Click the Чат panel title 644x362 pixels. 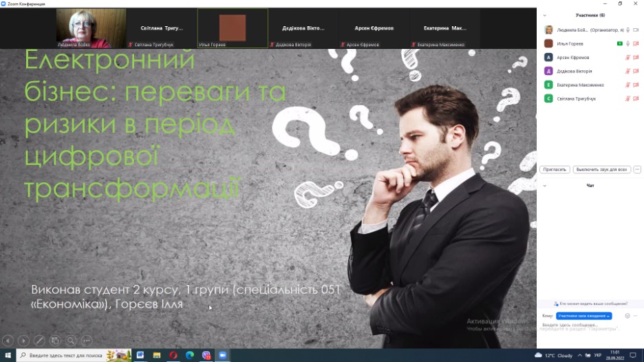click(x=590, y=186)
